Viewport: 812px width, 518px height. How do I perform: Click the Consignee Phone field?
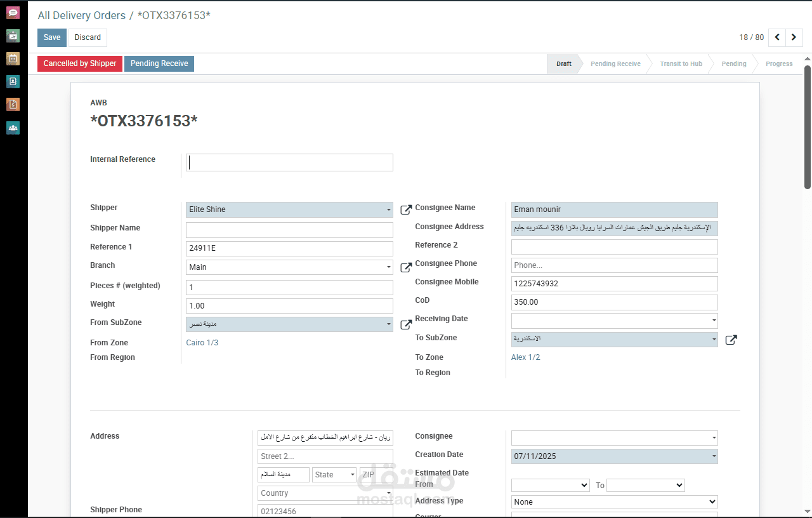614,265
